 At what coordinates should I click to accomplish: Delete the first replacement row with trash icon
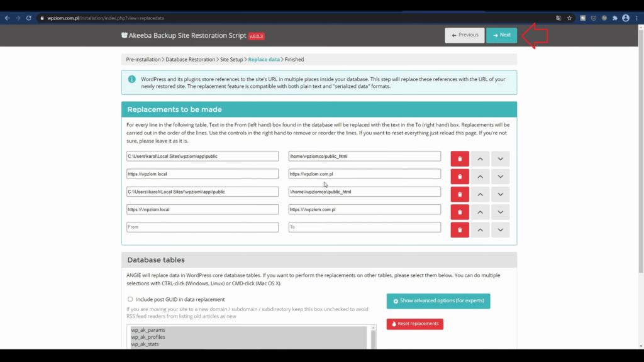pos(460,159)
